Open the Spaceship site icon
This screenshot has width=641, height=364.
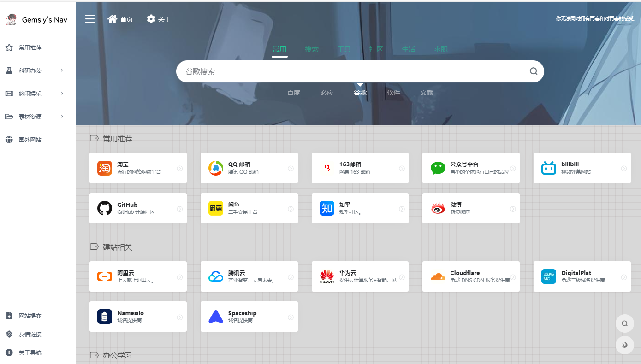point(216,317)
